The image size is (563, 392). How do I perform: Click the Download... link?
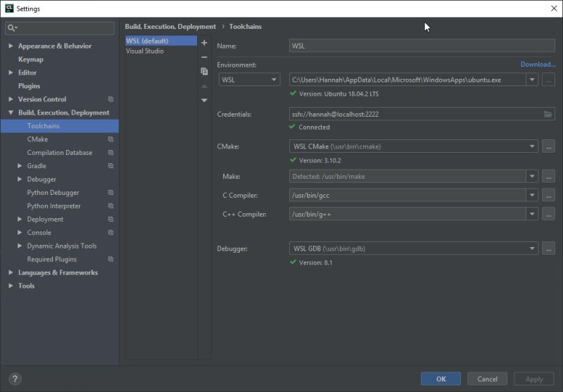pyautogui.click(x=538, y=64)
